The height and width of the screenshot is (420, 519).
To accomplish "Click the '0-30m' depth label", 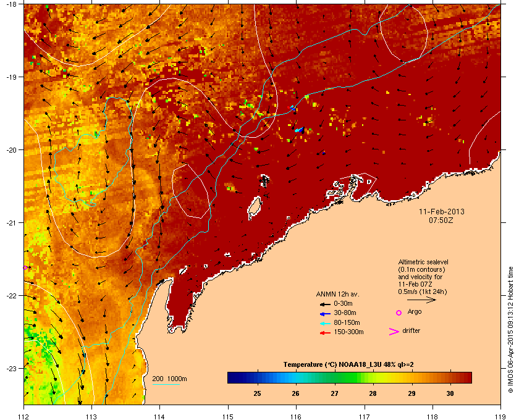I will point(343,303).
